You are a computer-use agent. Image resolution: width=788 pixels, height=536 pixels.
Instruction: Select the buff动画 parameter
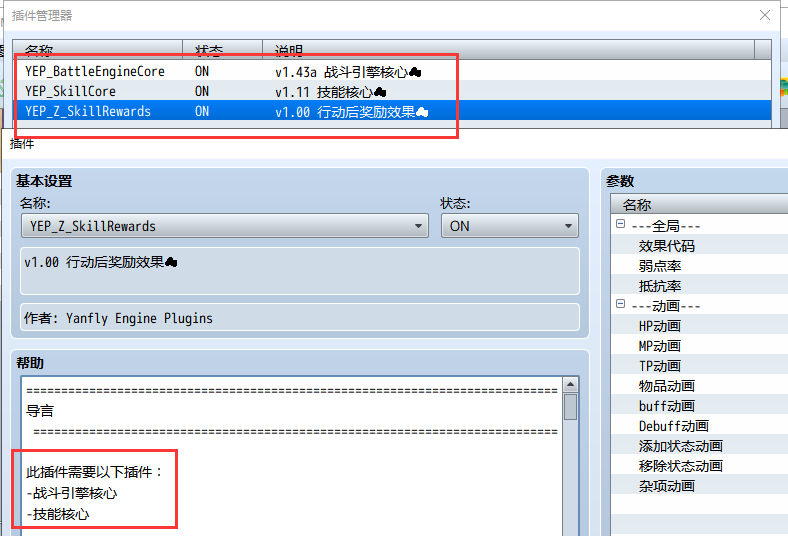[666, 406]
